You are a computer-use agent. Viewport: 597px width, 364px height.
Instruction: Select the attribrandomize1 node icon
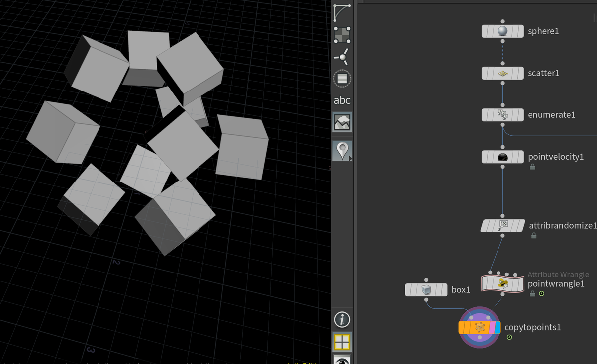coord(502,225)
